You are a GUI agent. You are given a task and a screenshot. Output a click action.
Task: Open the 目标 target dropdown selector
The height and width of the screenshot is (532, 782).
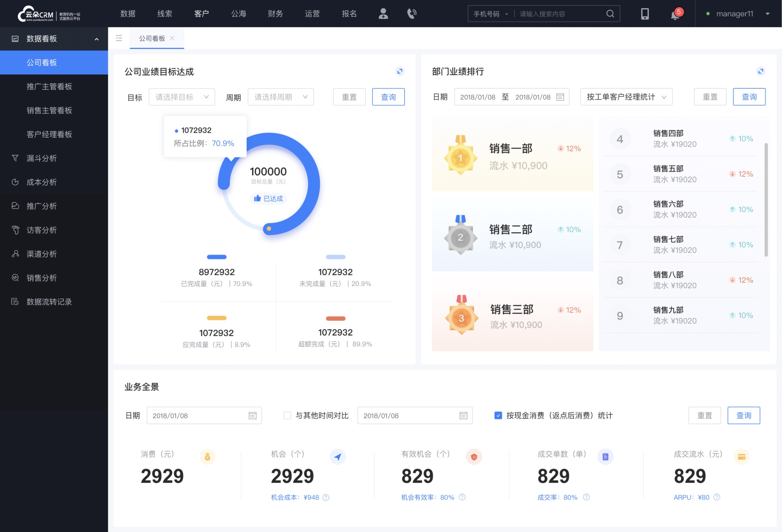181,97
